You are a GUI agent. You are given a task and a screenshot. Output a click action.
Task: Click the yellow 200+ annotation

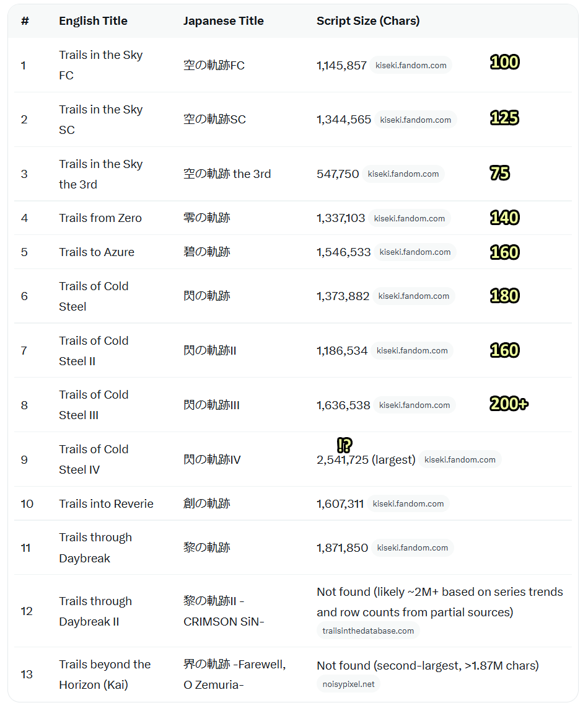pos(509,404)
